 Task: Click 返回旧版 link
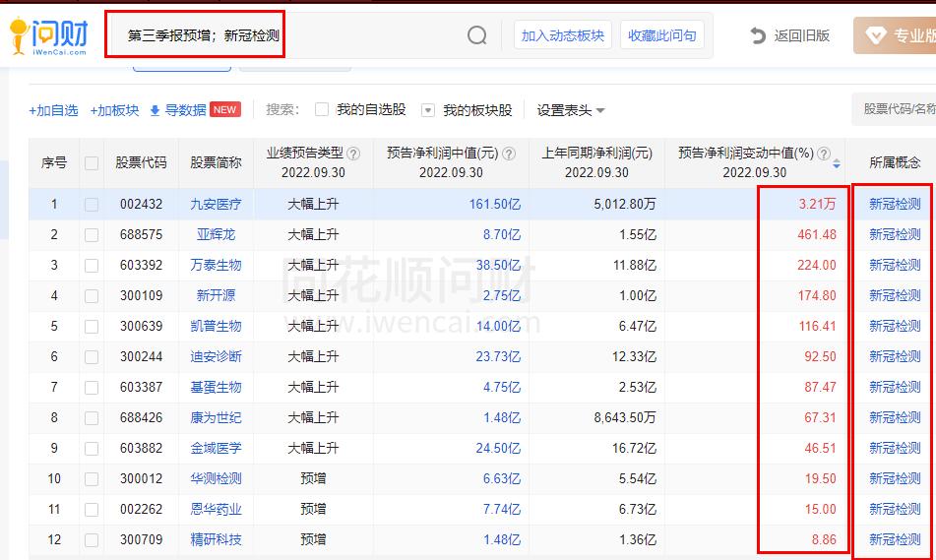pos(802,35)
